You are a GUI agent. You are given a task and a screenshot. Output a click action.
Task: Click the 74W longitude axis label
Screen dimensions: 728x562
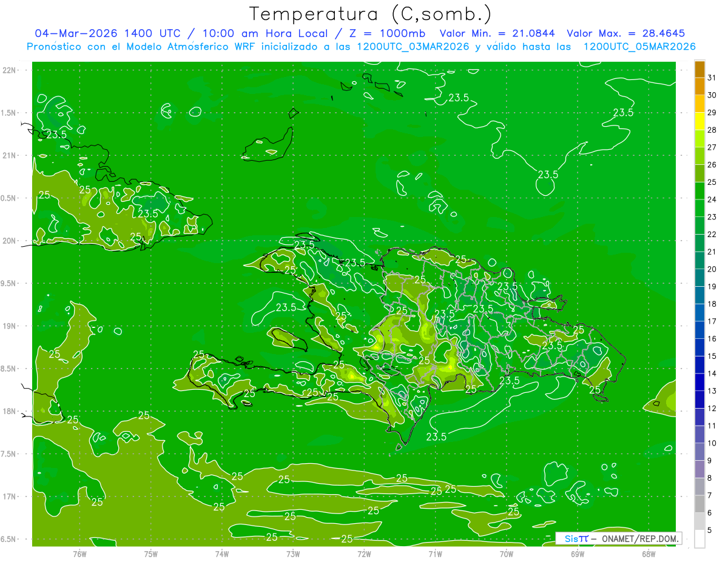coord(222,554)
